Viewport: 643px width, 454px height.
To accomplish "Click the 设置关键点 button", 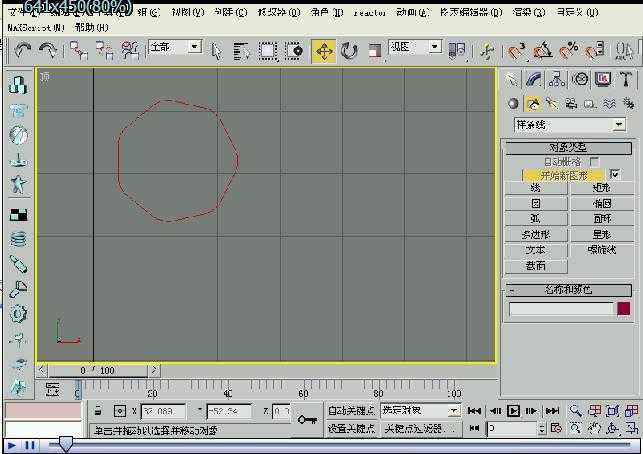I will tap(351, 428).
